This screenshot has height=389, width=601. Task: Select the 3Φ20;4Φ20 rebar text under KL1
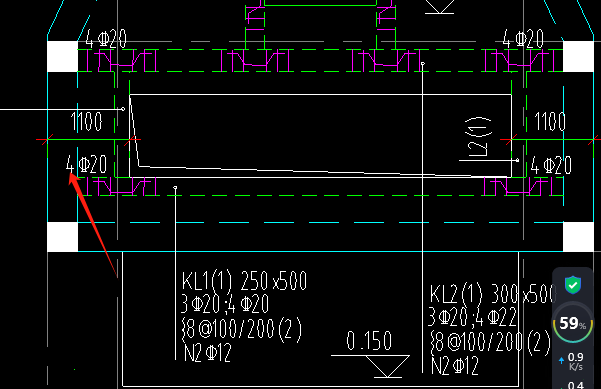pyautogui.click(x=225, y=304)
